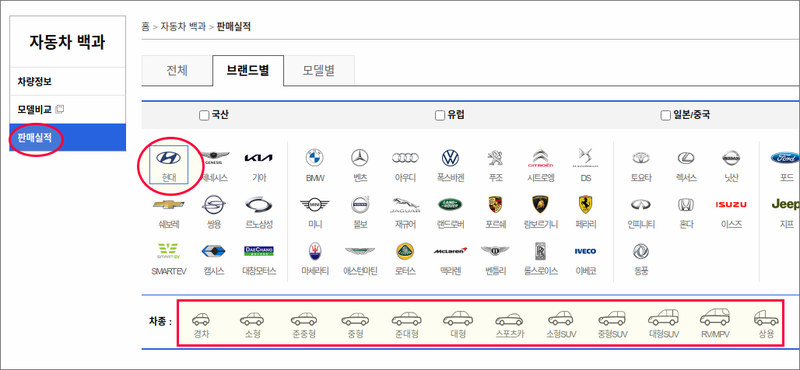
Task: Pick the Peugeot (푸조) logo
Action: pyautogui.click(x=495, y=158)
